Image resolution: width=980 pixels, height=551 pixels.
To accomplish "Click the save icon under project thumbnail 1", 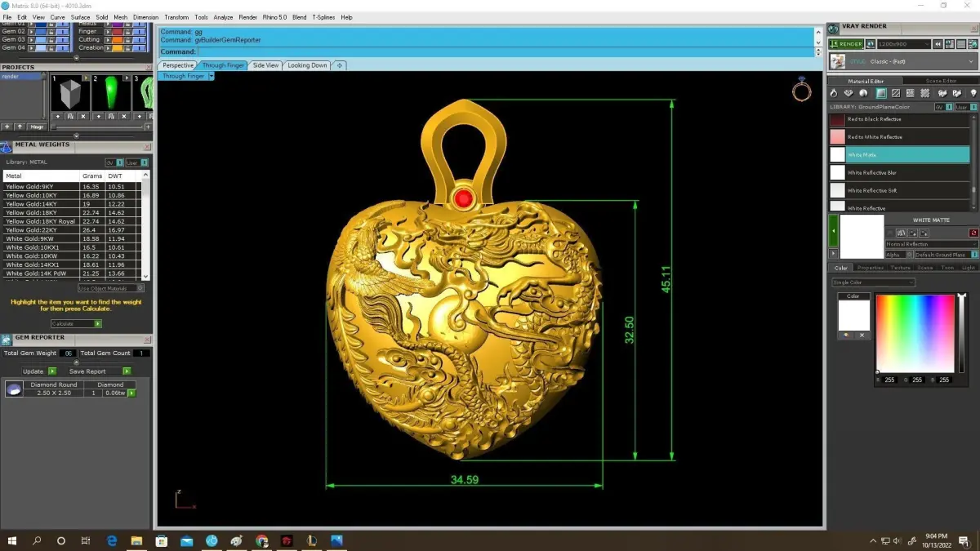I will click(x=70, y=117).
